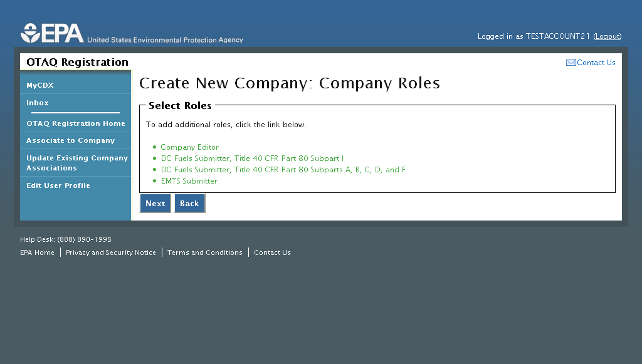The width and height of the screenshot is (642, 364).
Task: Open MyCDX in the sidebar
Action: pos(39,85)
